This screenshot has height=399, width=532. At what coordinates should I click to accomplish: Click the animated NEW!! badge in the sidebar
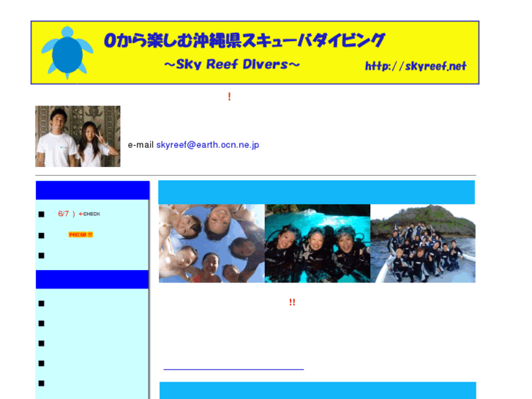80,235
